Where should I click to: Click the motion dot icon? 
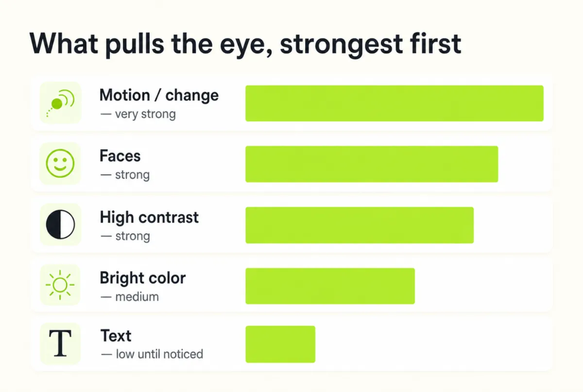click(60, 103)
